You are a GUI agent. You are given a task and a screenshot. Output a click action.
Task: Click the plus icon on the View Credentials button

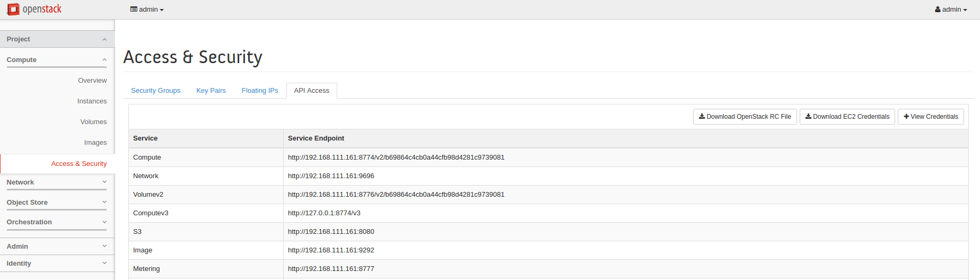(906, 116)
